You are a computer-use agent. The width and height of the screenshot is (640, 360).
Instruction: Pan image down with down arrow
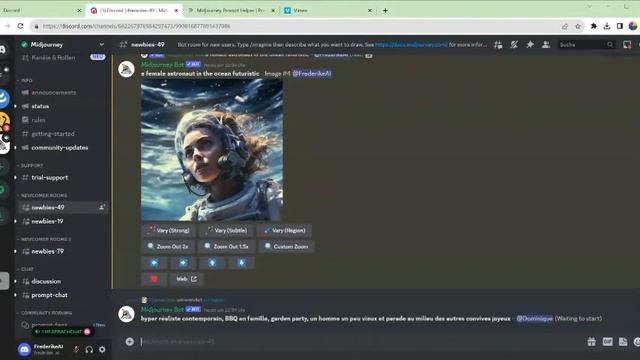tap(242, 263)
